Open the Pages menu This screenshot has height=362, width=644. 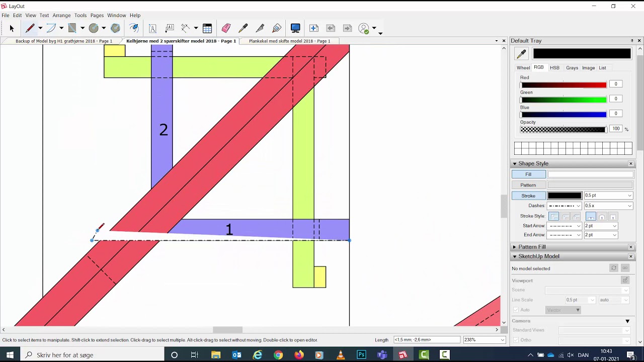click(97, 15)
